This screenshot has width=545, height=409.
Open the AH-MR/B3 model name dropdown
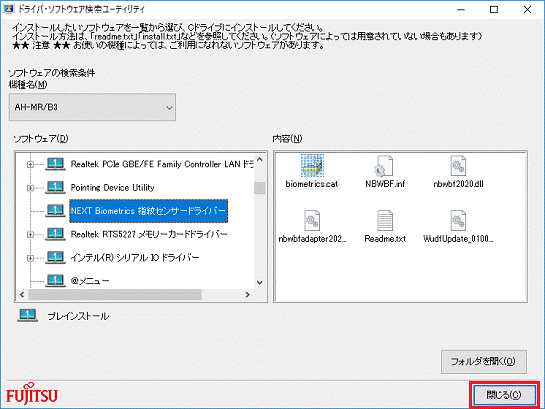click(x=92, y=107)
